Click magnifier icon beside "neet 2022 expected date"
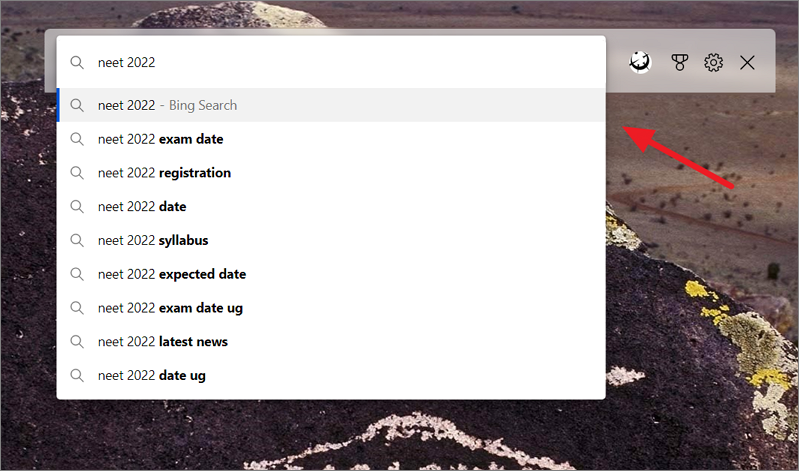The image size is (799, 471). (77, 274)
